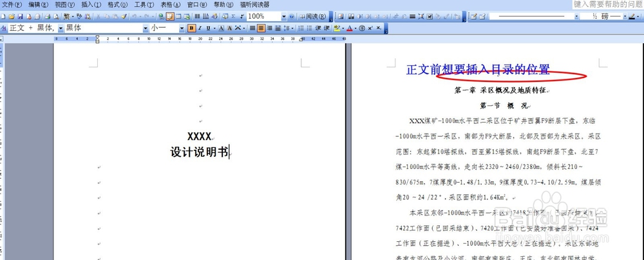Click the 阅读(R) reading layout button
Image resolution: width=644 pixels, height=260 pixels.
313,17
